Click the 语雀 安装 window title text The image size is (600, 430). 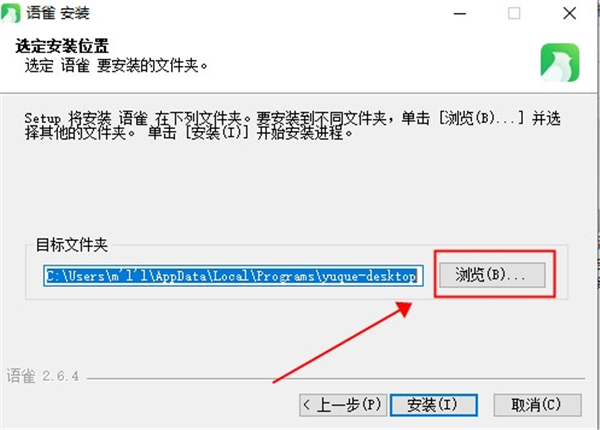(58, 13)
